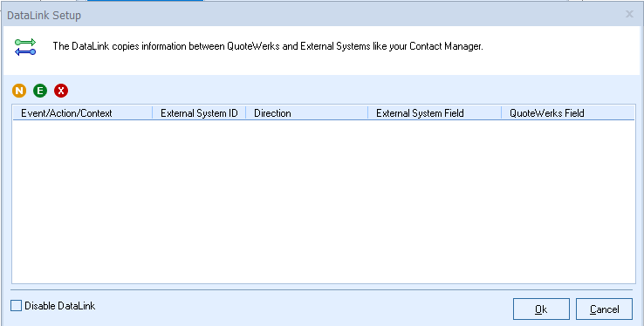Confirm the dialog with the Ok button
The height and width of the screenshot is (326, 644).
click(x=541, y=309)
